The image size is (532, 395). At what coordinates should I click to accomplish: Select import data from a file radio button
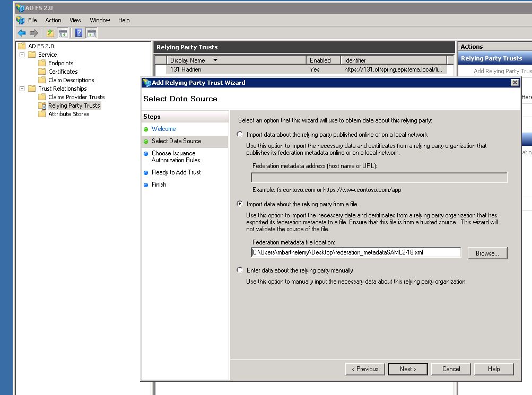[x=240, y=204]
